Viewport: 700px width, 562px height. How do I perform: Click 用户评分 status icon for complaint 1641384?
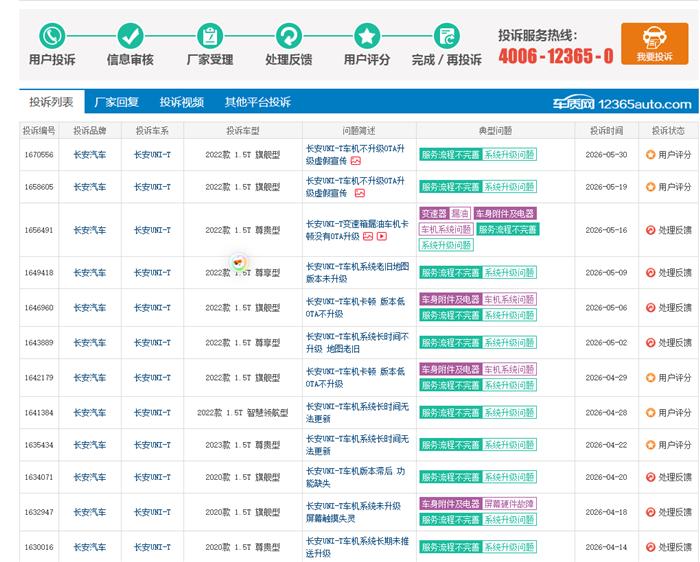(x=650, y=413)
